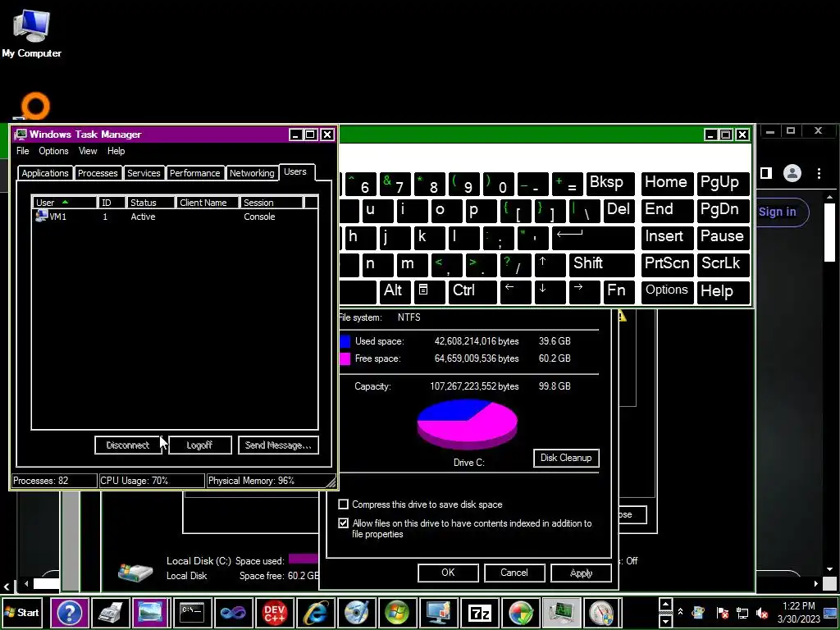Screen dimensions: 840x630
Task: Check Compress this drive to save space
Action: click(344, 504)
